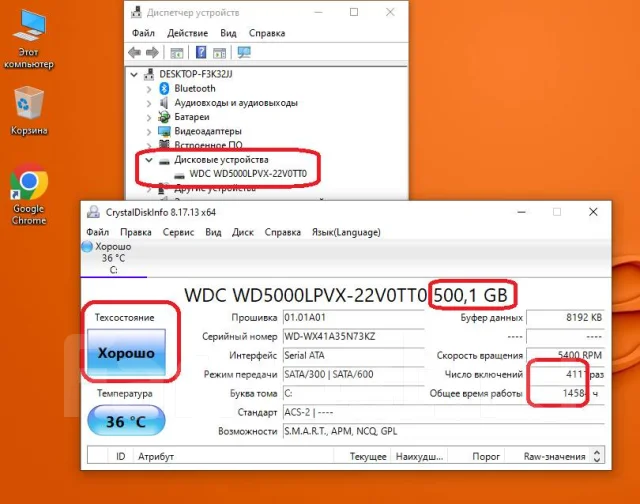This screenshot has height=504, width=640.
Task: Open the Этот компьютер desktop icon
Action: click(x=29, y=39)
